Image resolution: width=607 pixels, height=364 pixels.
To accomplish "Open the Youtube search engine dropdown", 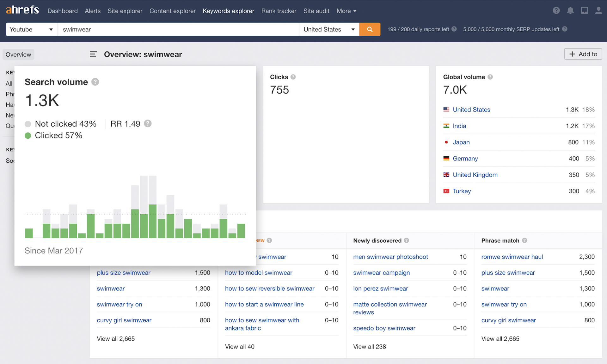I will tap(32, 29).
